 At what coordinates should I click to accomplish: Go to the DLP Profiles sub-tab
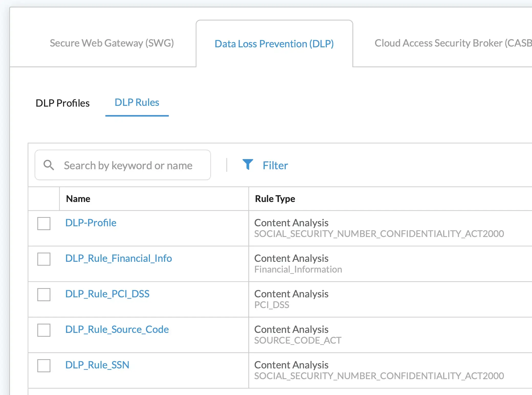tap(62, 103)
